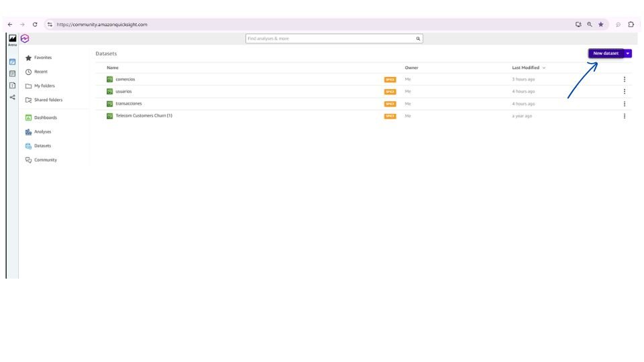The height and width of the screenshot is (362, 644).
Task: Click 'a year ago' in Telecom row
Action: click(522, 116)
